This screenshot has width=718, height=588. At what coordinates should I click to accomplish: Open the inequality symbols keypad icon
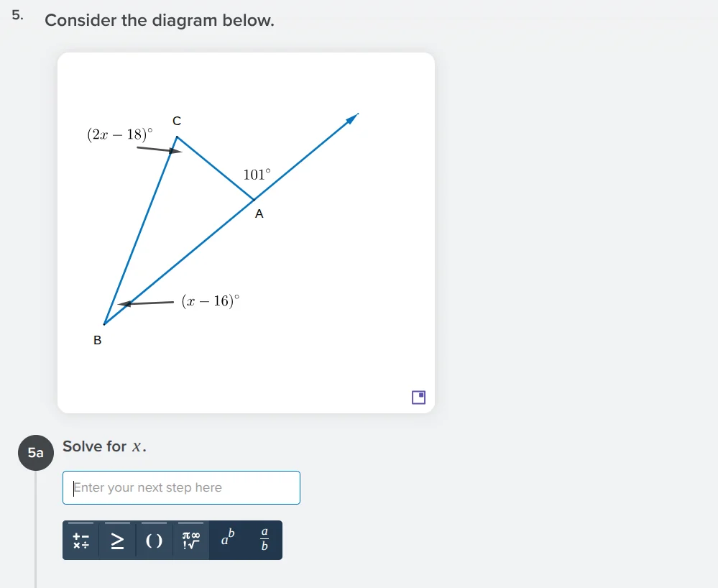116,540
